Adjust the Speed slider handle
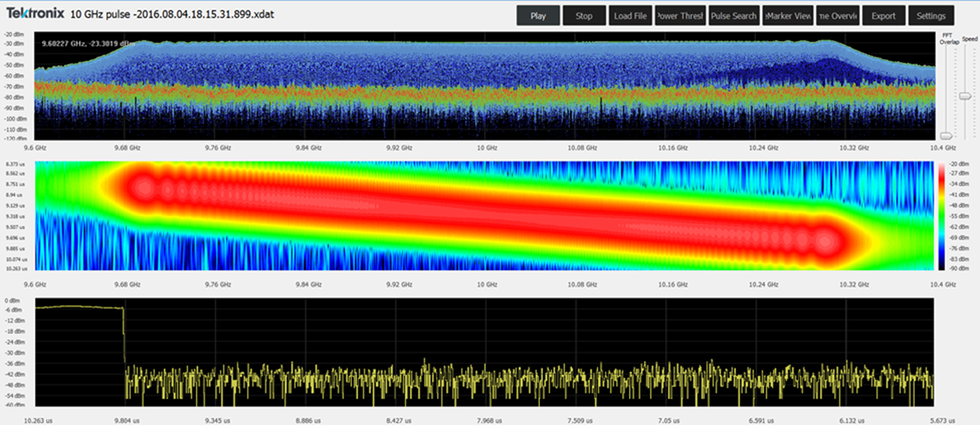980x425 pixels. click(965, 96)
